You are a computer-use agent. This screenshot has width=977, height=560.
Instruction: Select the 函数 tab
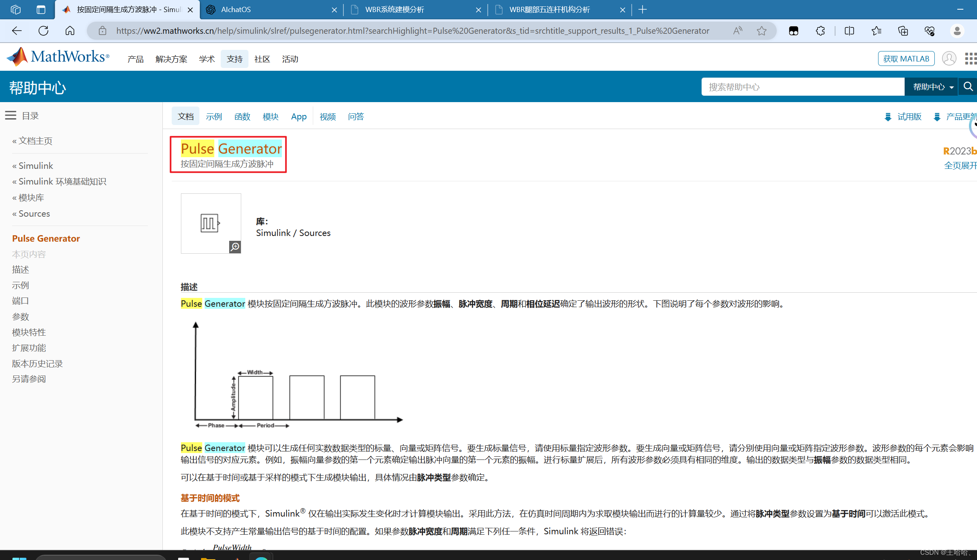[242, 117]
